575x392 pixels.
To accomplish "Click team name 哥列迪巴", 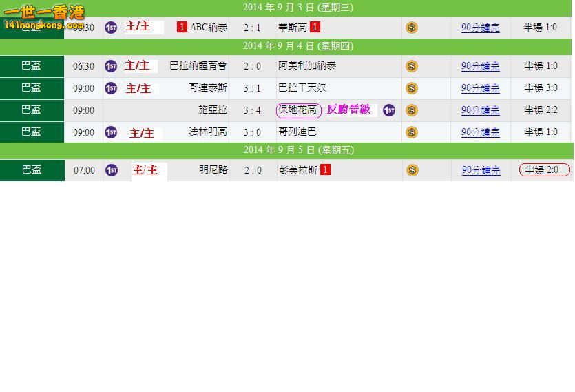I will (297, 132).
